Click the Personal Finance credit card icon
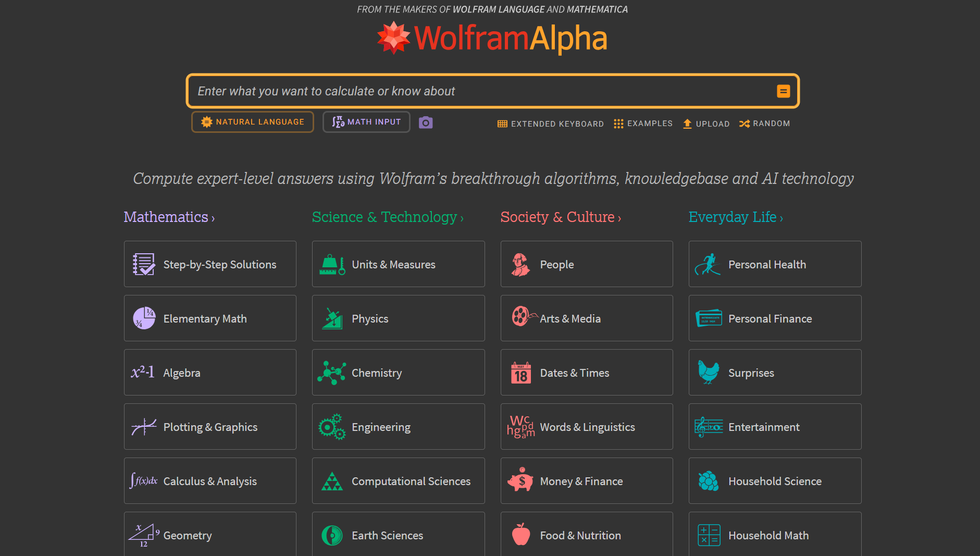980x556 pixels. tap(709, 318)
